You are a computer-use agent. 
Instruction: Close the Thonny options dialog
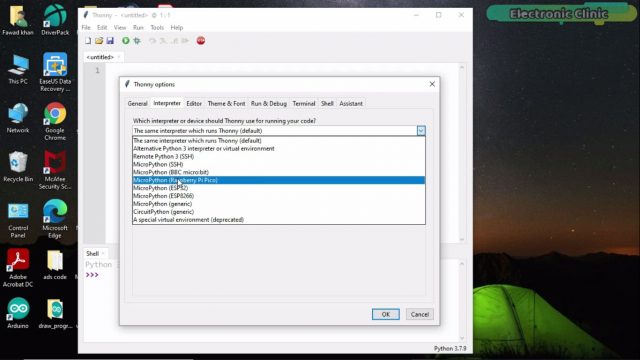432,84
